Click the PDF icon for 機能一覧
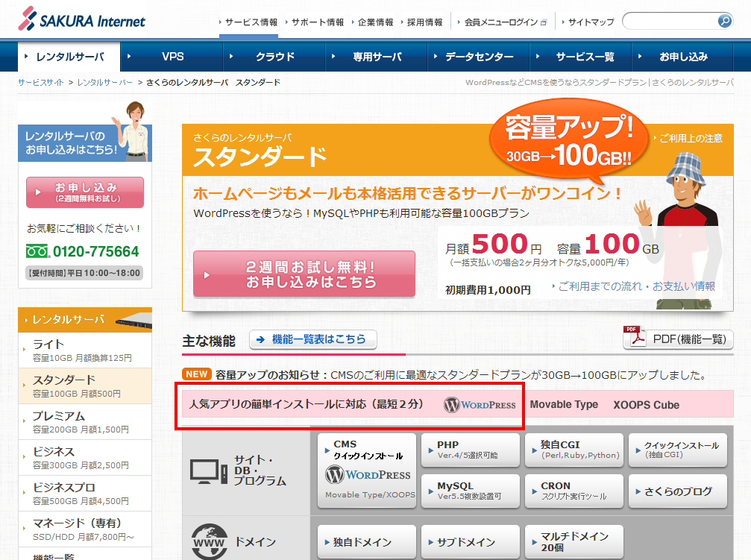Screen dimensions: 751x560 635,336
